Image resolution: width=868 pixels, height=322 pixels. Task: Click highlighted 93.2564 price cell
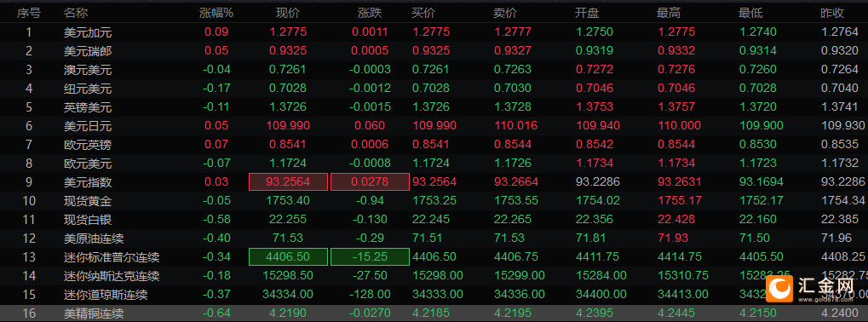[289, 181]
